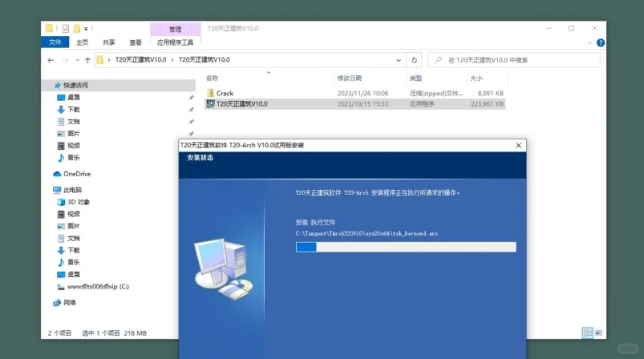Viewport: 644px width, 359px height.
Task: Close the T20-Arch installer dialog
Action: click(x=519, y=145)
